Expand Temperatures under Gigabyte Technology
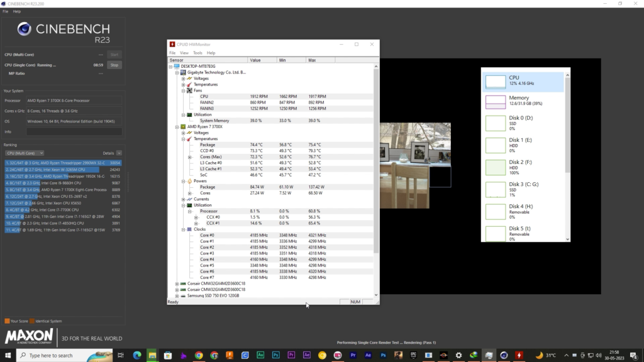The height and width of the screenshot is (362, 644). pyautogui.click(x=184, y=85)
